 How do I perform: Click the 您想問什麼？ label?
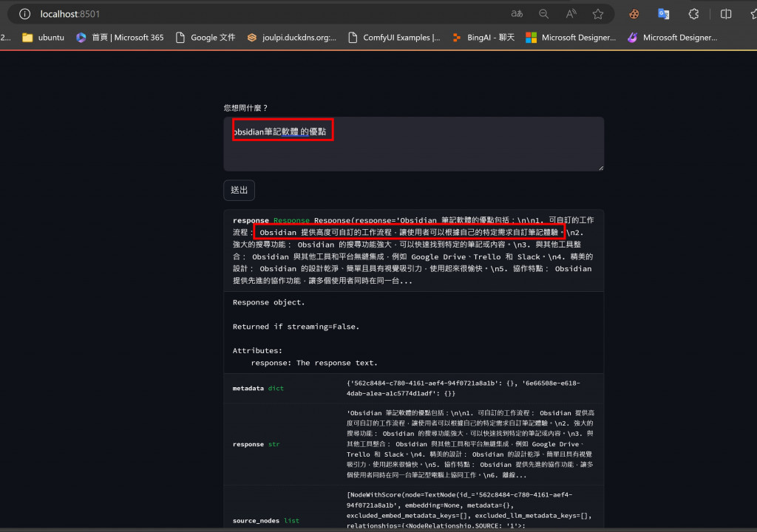(x=245, y=108)
